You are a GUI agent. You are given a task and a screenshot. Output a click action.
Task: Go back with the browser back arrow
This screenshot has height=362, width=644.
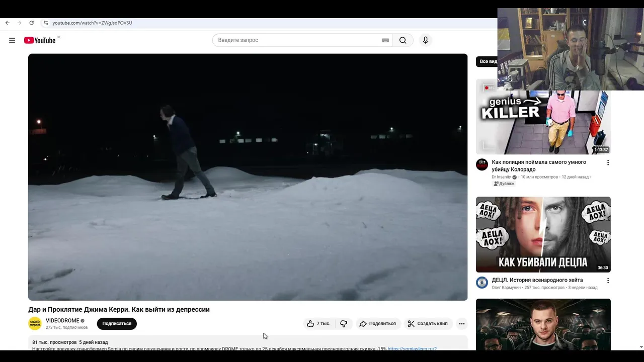[8, 23]
